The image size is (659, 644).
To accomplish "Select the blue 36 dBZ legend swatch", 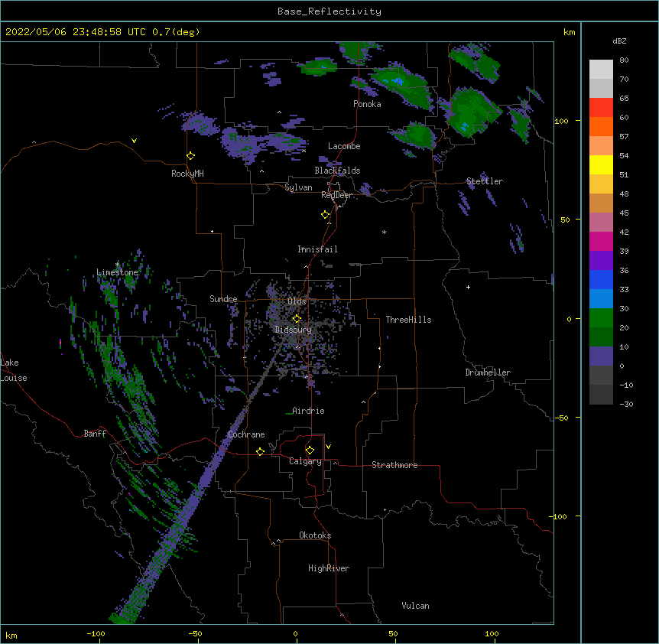I will pyautogui.click(x=601, y=279).
